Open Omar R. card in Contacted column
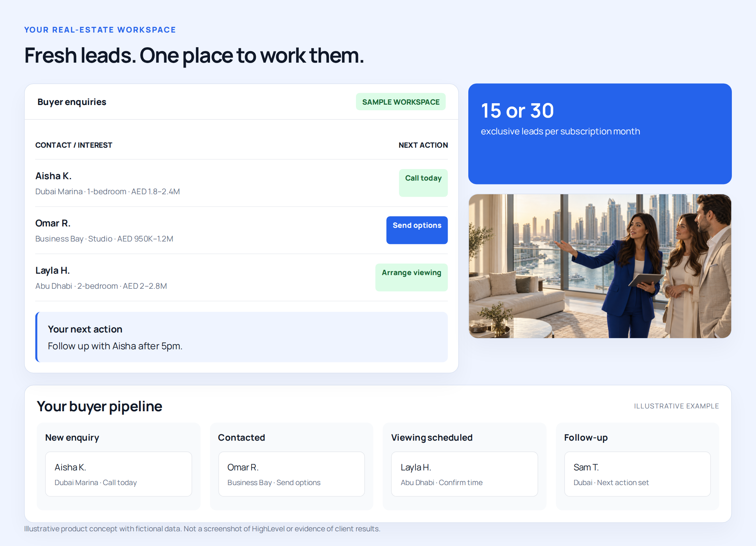The image size is (756, 546). (292, 474)
